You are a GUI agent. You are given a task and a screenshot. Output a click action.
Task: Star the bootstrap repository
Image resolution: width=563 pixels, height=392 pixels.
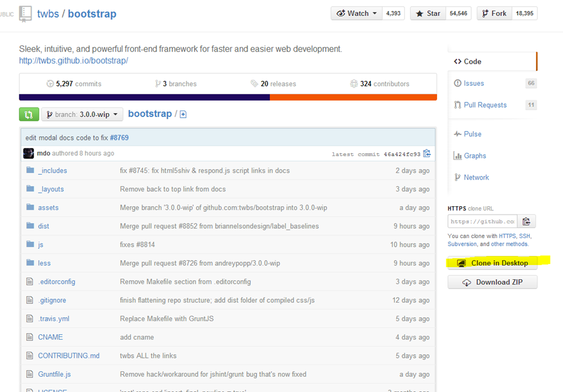click(428, 13)
